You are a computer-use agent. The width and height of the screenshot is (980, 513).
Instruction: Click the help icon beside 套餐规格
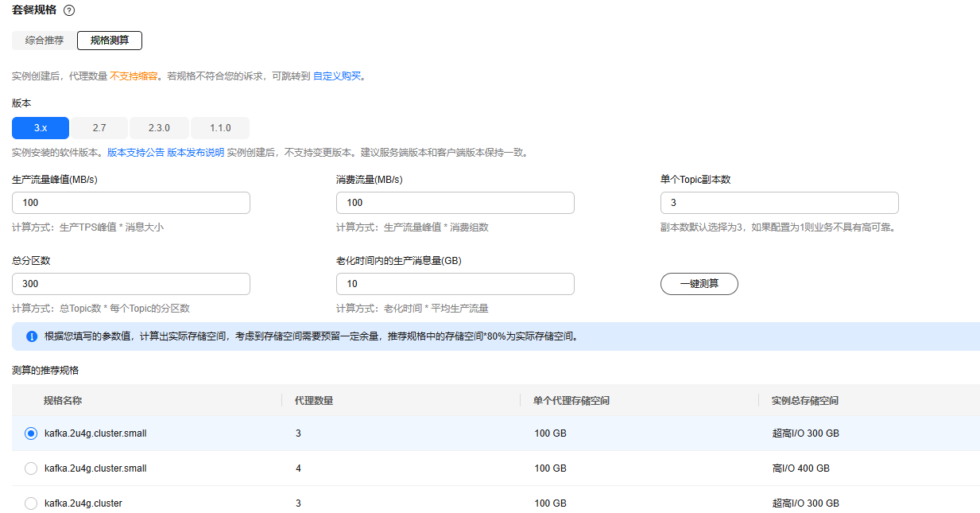(69, 10)
